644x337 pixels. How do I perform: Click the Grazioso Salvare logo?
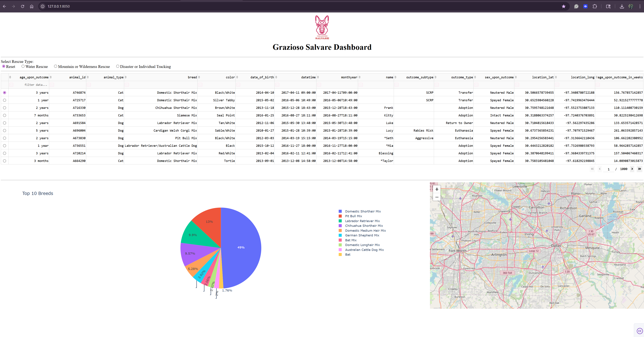click(322, 27)
